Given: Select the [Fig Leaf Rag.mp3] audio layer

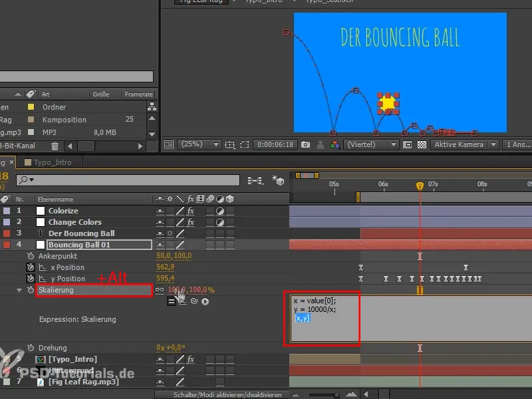Looking at the screenshot, I should (x=84, y=382).
